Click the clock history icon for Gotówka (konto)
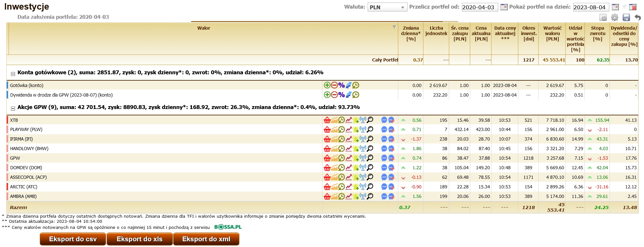The width and height of the screenshot is (644, 247). click(356, 85)
